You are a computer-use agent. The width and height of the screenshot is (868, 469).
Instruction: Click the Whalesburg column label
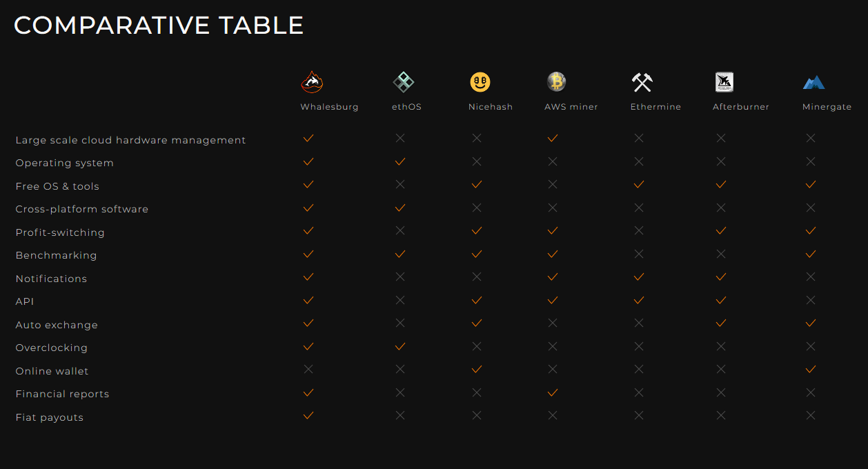(329, 107)
